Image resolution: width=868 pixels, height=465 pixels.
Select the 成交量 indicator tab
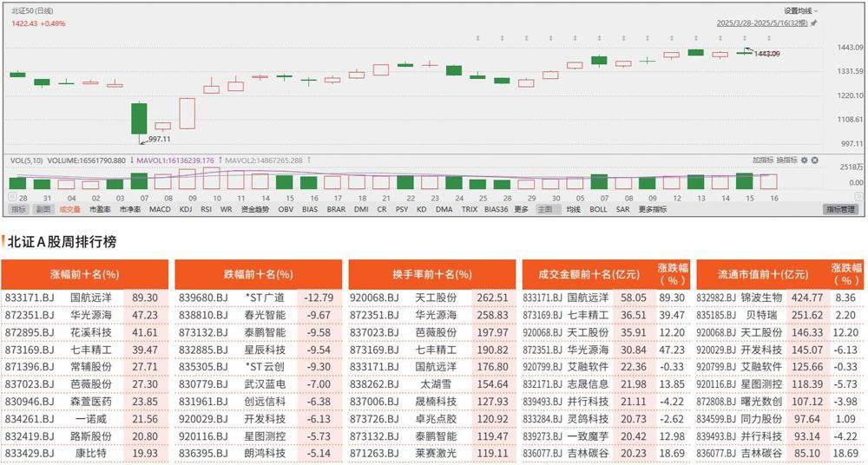[69, 209]
